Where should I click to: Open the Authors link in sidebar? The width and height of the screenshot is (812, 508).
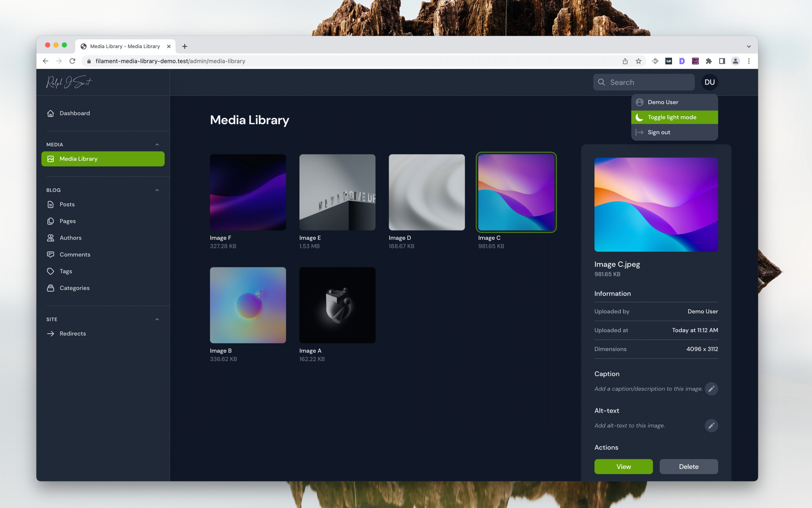click(103, 238)
